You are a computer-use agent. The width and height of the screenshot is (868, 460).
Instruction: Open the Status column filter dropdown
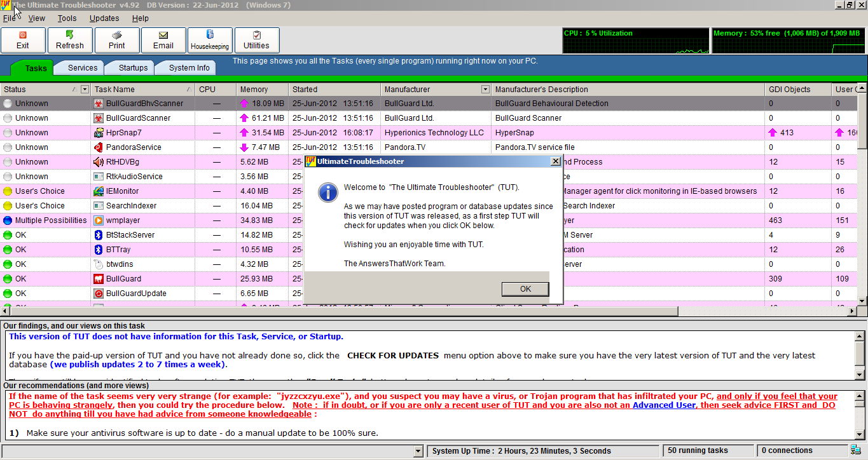tap(85, 89)
